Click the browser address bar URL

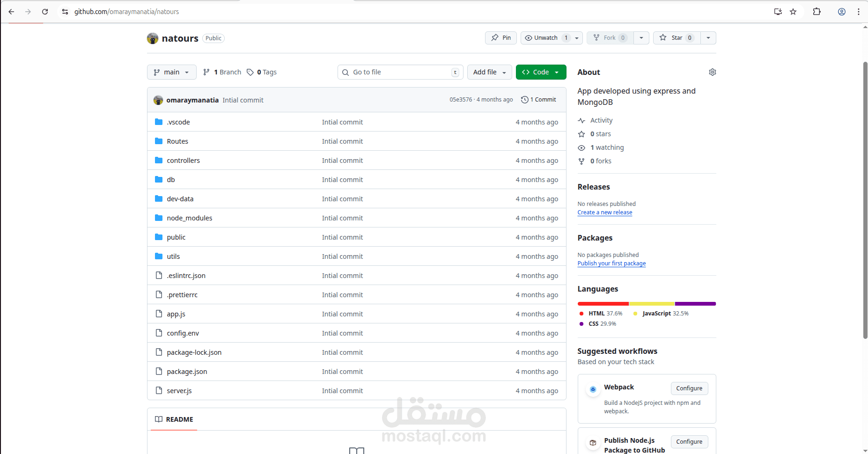(126, 12)
